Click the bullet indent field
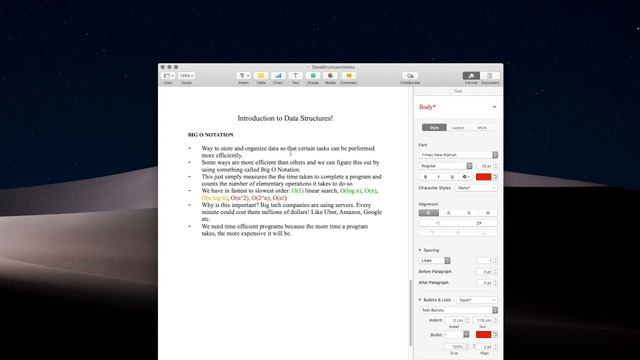640x360 pixels. coord(454,320)
